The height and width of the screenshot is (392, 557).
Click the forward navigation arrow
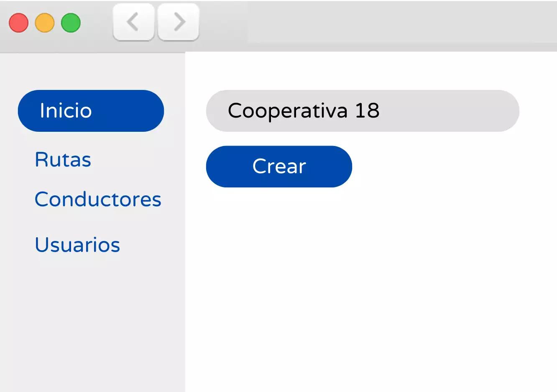pos(178,22)
